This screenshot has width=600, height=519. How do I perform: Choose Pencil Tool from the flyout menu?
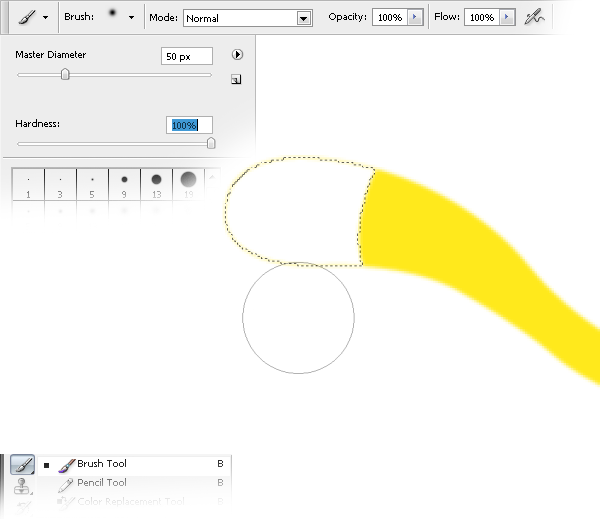pyautogui.click(x=101, y=483)
